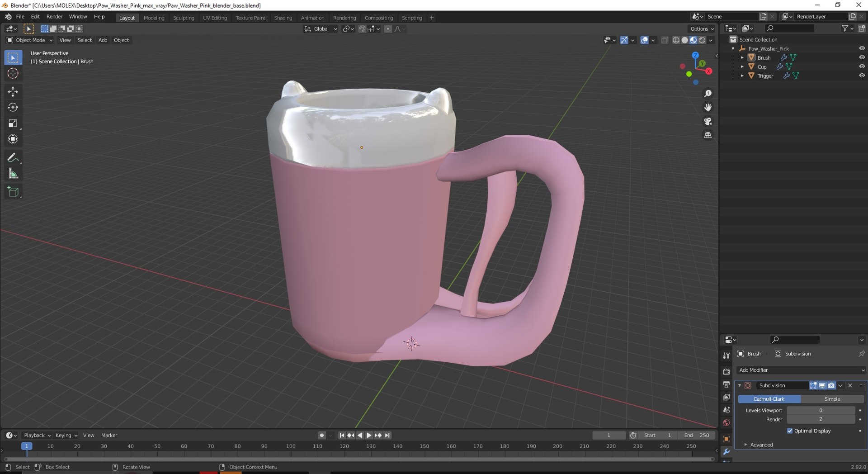Screen dimensions: 868x474
Task: Toggle modifier edit mode display
Action: point(813,386)
